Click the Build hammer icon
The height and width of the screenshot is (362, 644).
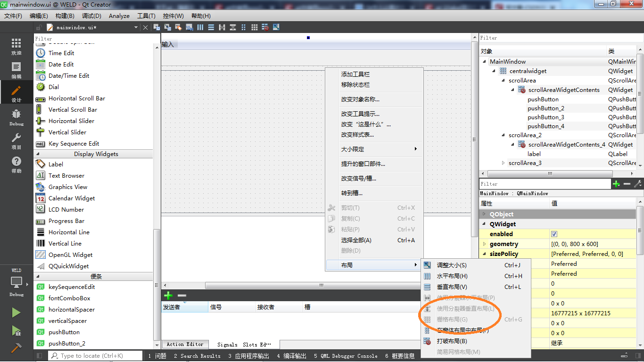pyautogui.click(x=17, y=348)
